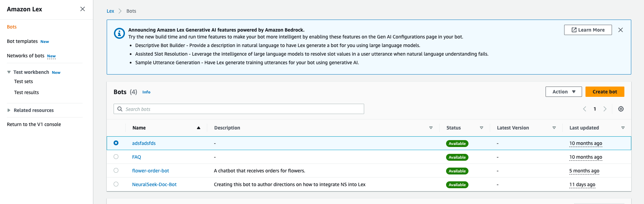644x204 pixels.
Task: Click the NeuralSeek-Doc-Bot description text
Action: coord(290,184)
